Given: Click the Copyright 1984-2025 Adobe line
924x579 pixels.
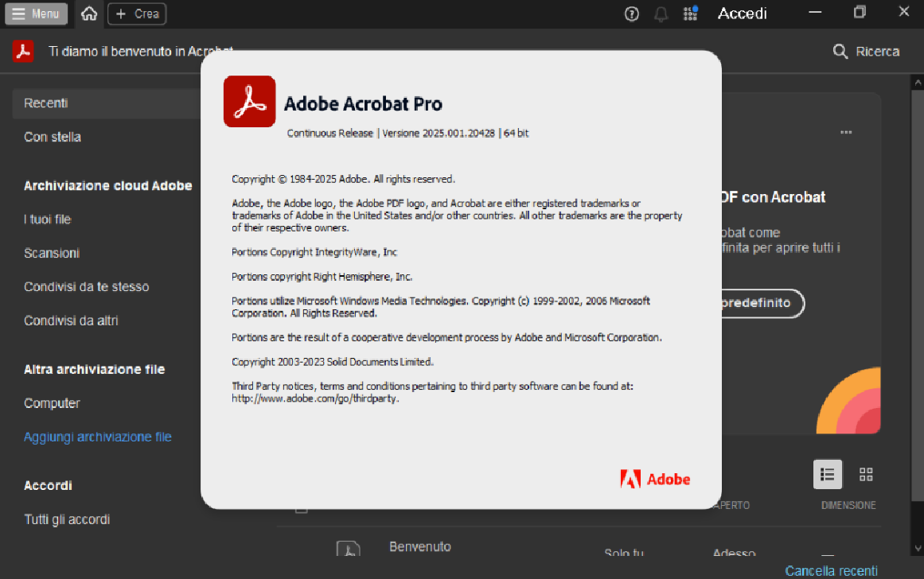Looking at the screenshot, I should click(x=343, y=179).
